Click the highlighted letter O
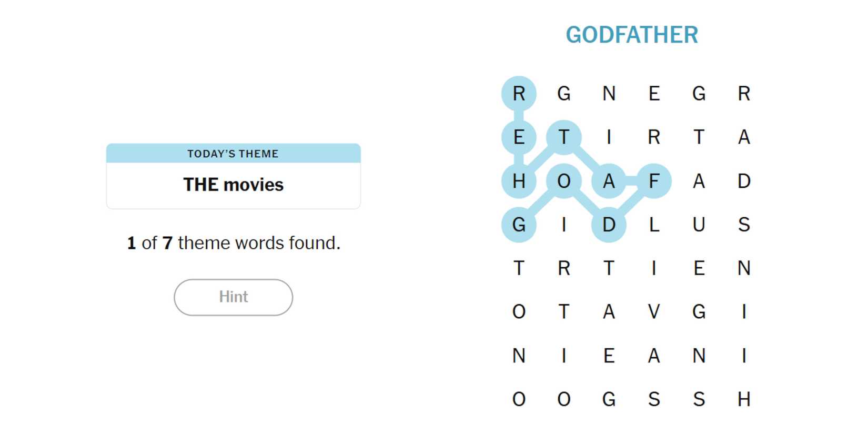The image size is (868, 434). tap(564, 181)
